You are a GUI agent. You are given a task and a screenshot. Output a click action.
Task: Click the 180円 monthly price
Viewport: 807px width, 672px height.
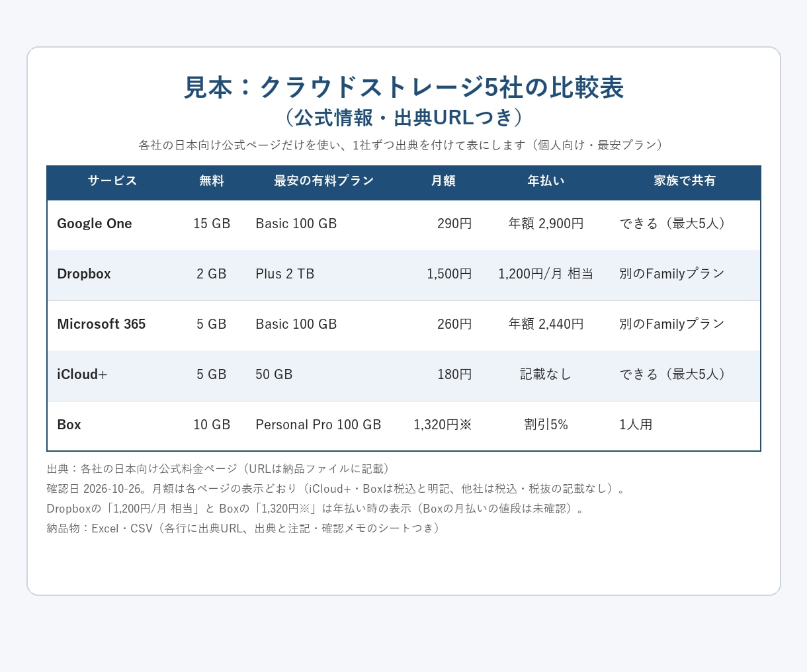click(x=454, y=374)
